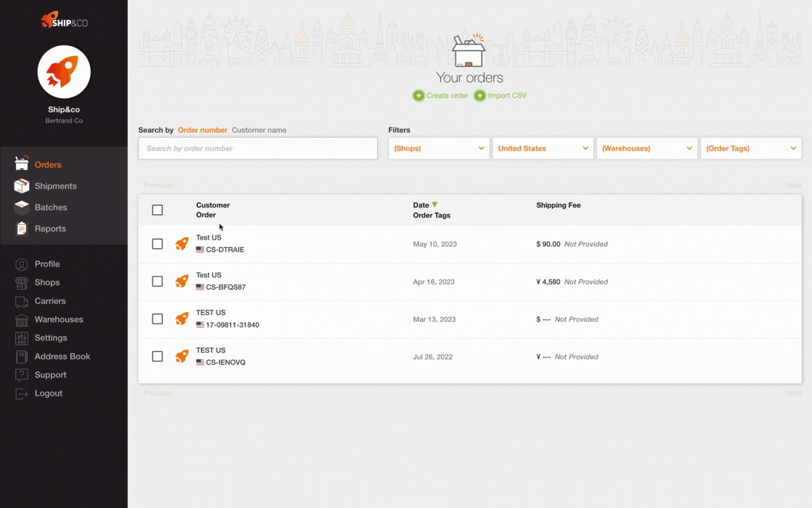Click the Ship&co rocket profile avatar
This screenshot has height=508, width=812.
point(64,72)
